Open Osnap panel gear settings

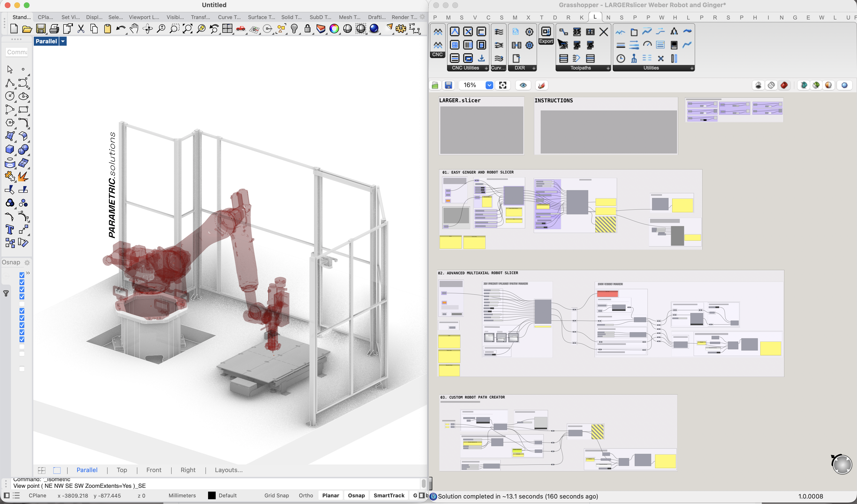(x=27, y=262)
